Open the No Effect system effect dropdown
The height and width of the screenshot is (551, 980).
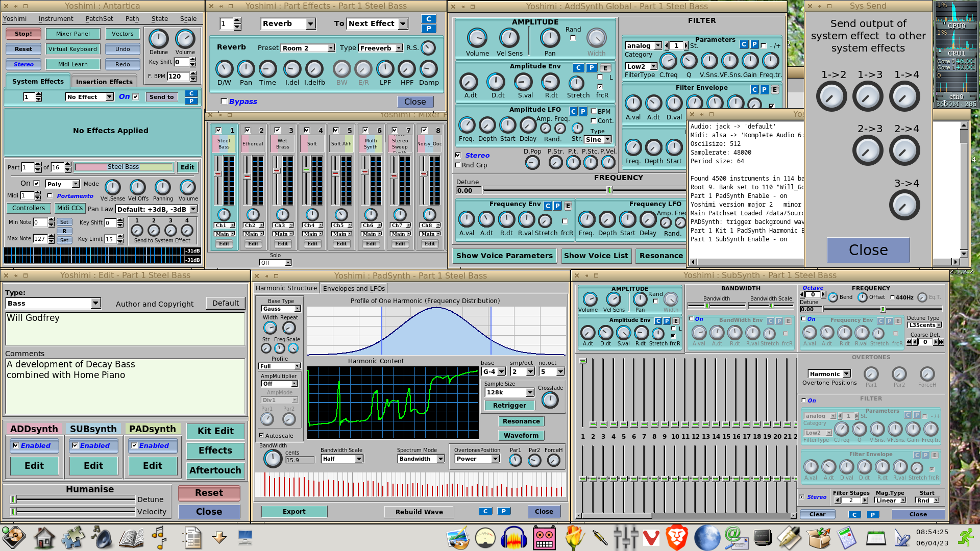tap(90, 97)
